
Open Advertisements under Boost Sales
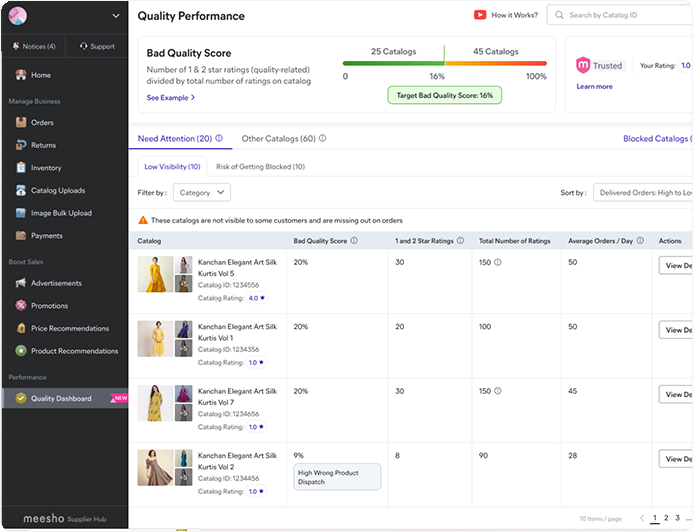tap(56, 283)
